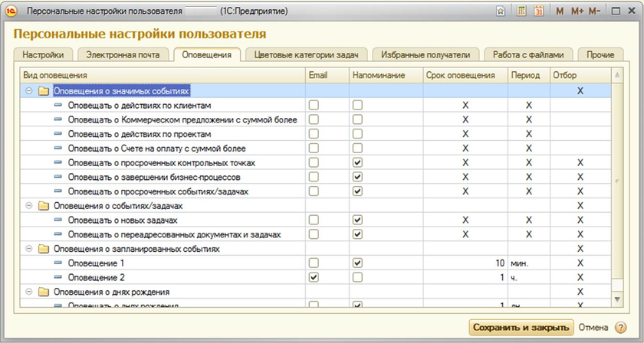Uncheck Напоминание for Оповещать о новых задачах
644x343 pixels.
click(x=357, y=220)
